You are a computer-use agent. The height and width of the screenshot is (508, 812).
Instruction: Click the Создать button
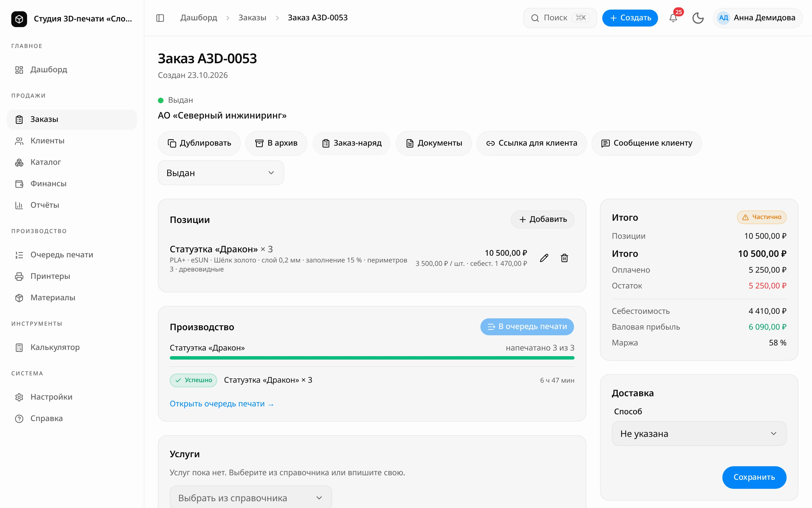(630, 18)
